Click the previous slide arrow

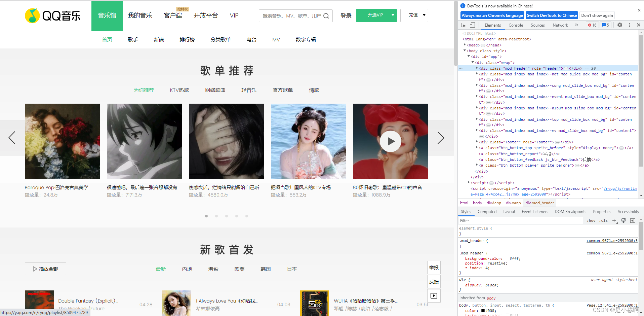12,138
